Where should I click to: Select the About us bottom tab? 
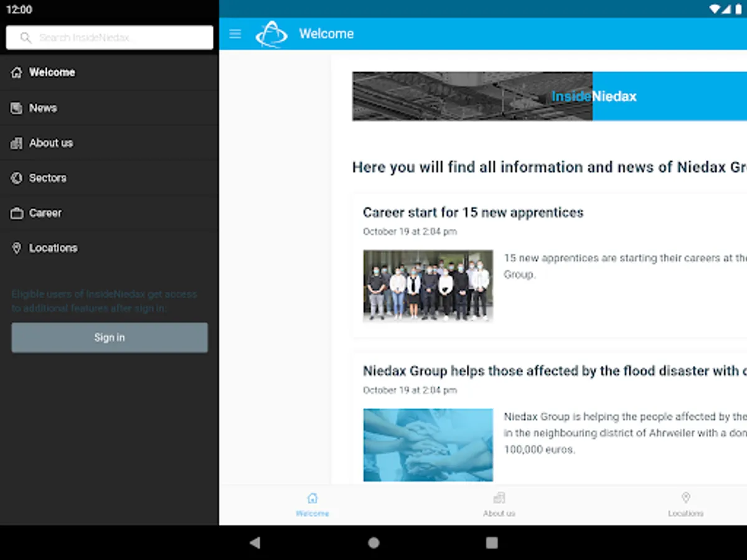click(499, 505)
